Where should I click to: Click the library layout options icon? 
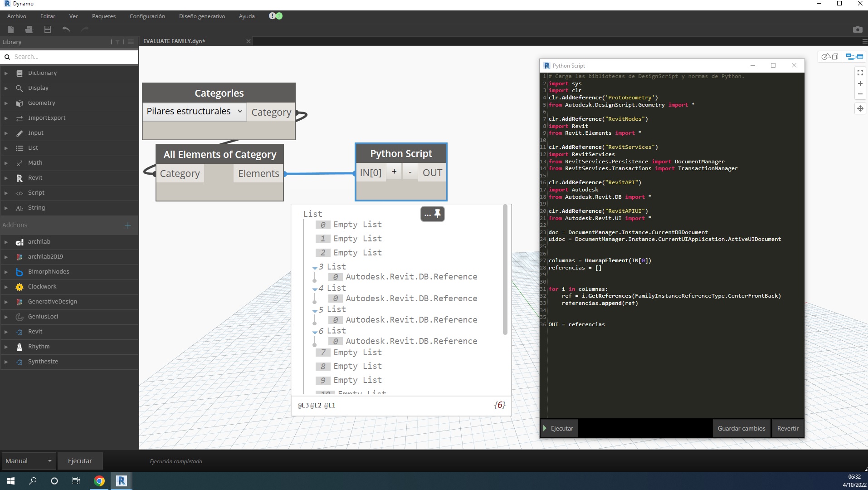click(x=131, y=42)
